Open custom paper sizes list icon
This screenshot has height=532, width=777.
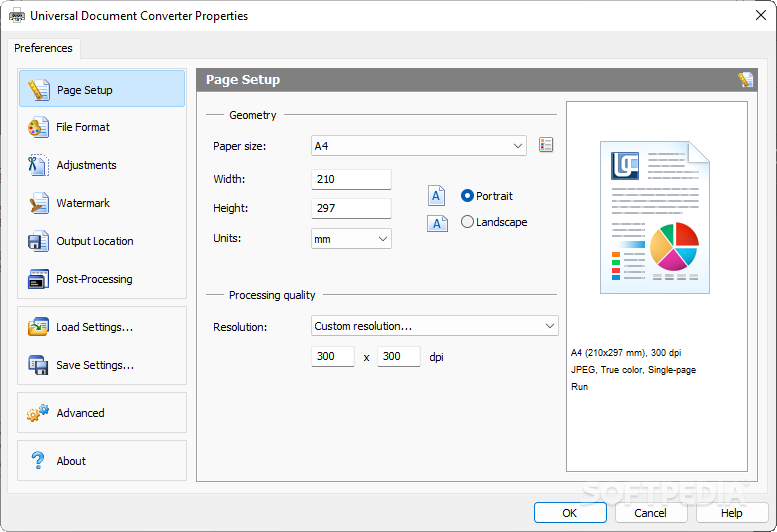546,145
